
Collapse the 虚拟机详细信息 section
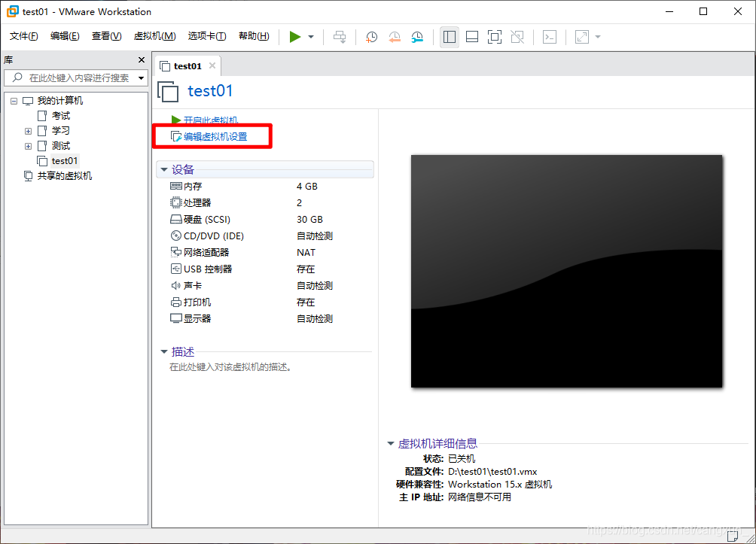391,444
